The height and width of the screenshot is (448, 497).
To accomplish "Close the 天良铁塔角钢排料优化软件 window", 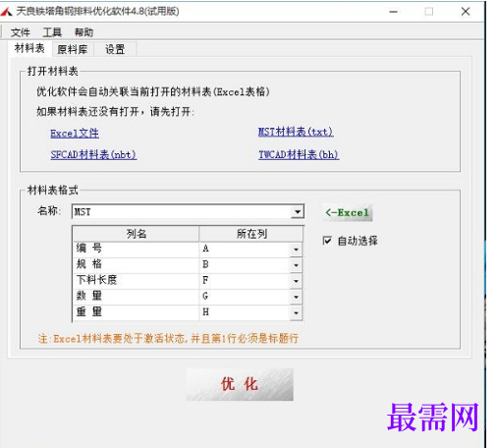I will coord(466,12).
